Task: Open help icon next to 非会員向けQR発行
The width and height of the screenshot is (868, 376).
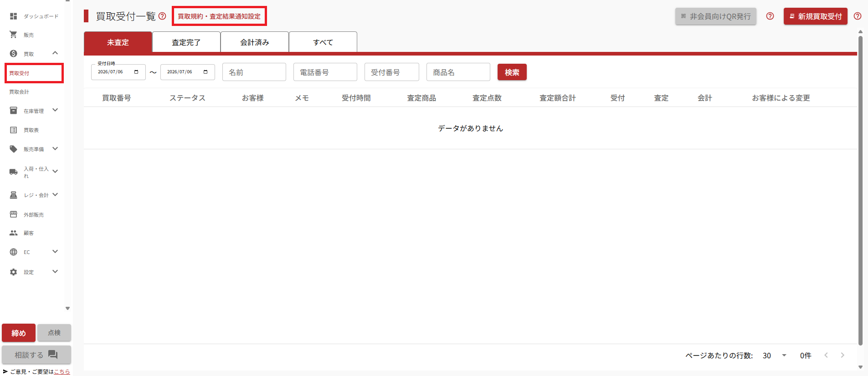Action: 770,16
